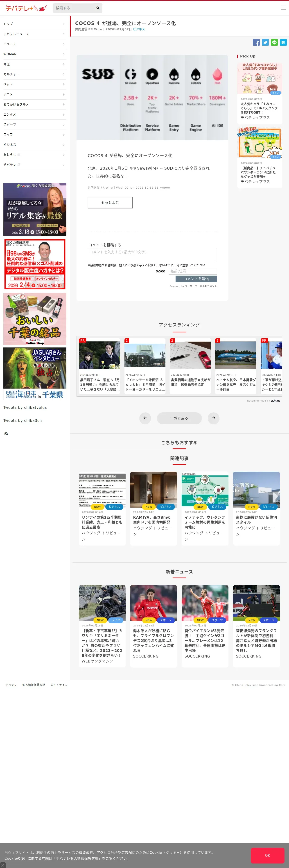This screenshot has width=289, height=868.
Task: Open リンナイ第3四半期 related article
Action: point(102,508)
